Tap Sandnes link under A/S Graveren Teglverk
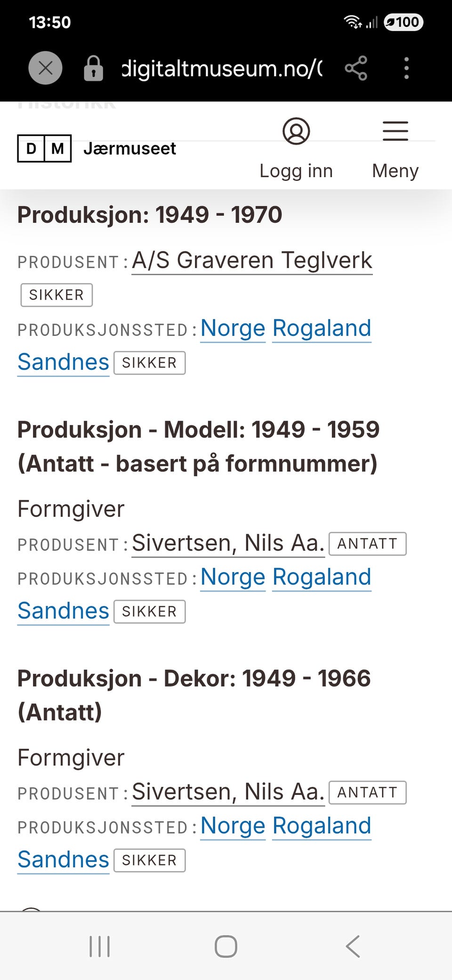Screen dimensions: 452x980 click(x=63, y=362)
